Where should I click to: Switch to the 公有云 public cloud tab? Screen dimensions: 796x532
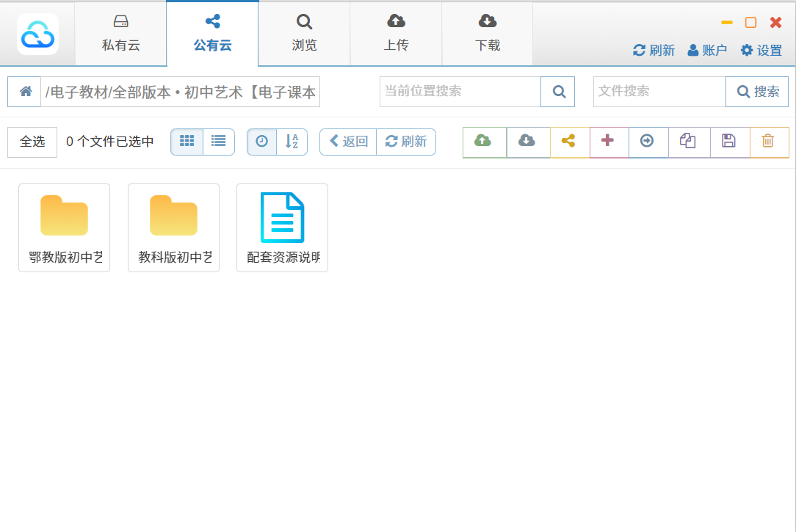[212, 34]
